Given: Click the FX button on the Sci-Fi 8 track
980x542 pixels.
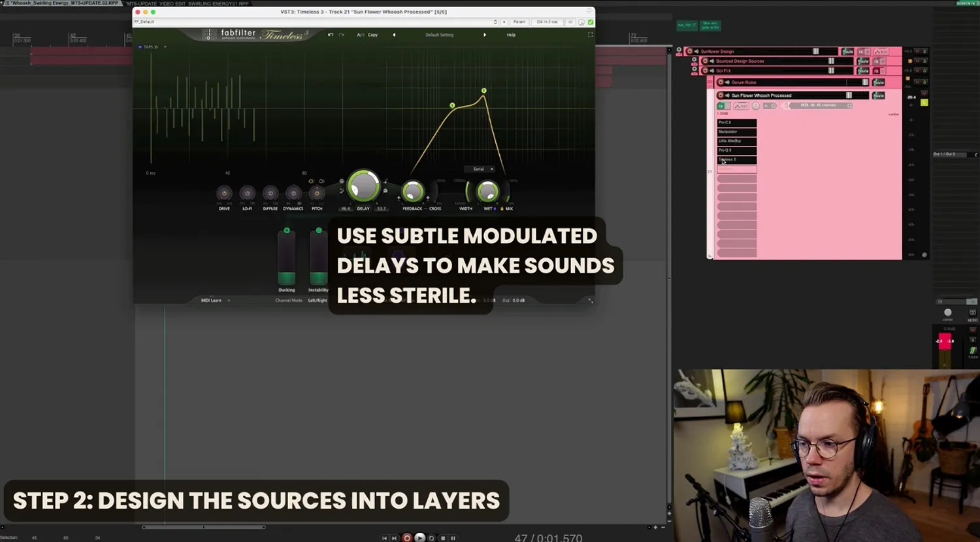Looking at the screenshot, I should click(876, 71).
